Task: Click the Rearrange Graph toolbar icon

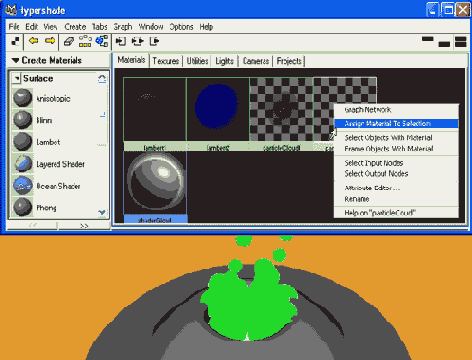Action: pyautogui.click(x=85, y=41)
